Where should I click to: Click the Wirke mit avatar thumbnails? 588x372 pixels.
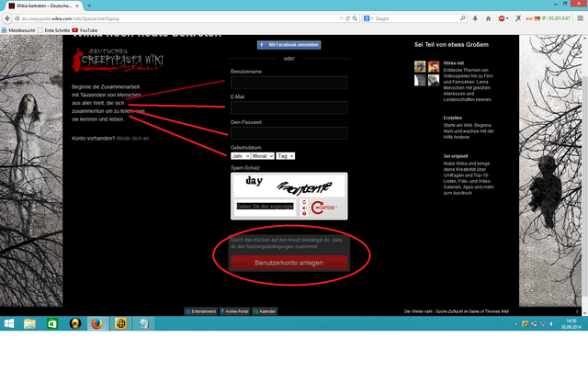click(426, 73)
